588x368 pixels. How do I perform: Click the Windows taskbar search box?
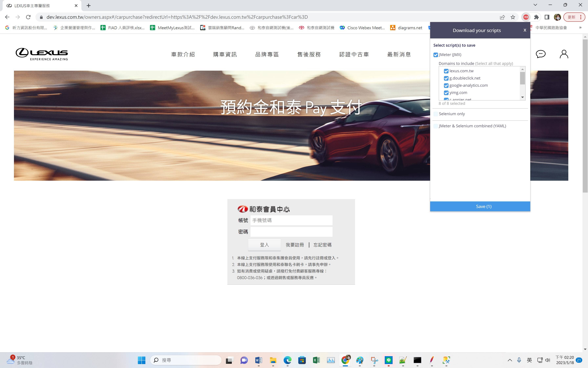186,360
